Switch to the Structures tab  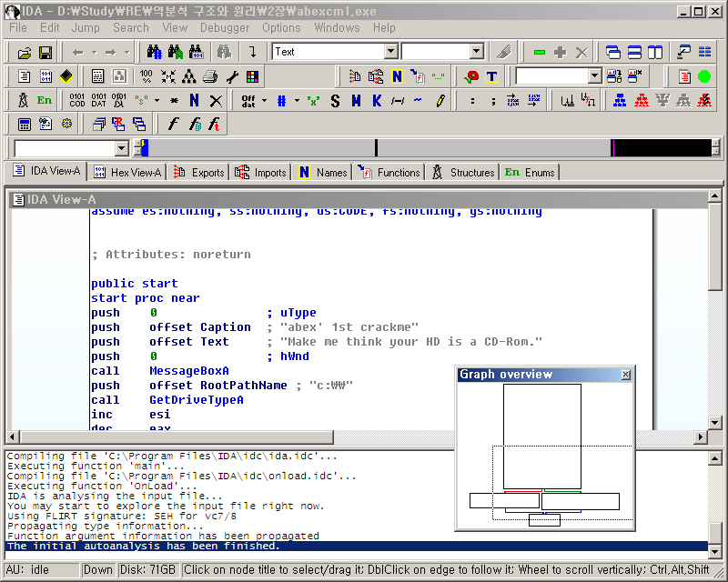[462, 173]
